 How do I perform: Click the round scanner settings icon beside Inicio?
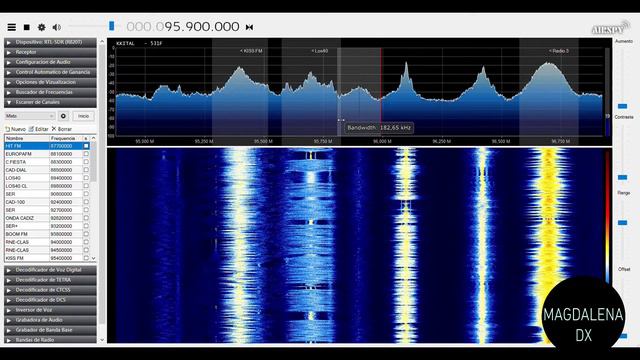tap(63, 116)
